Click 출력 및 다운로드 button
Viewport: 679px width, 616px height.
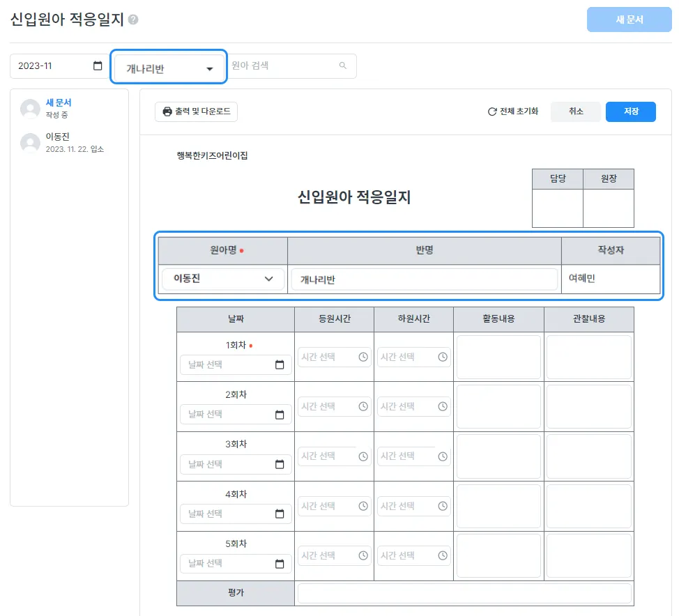pos(196,111)
